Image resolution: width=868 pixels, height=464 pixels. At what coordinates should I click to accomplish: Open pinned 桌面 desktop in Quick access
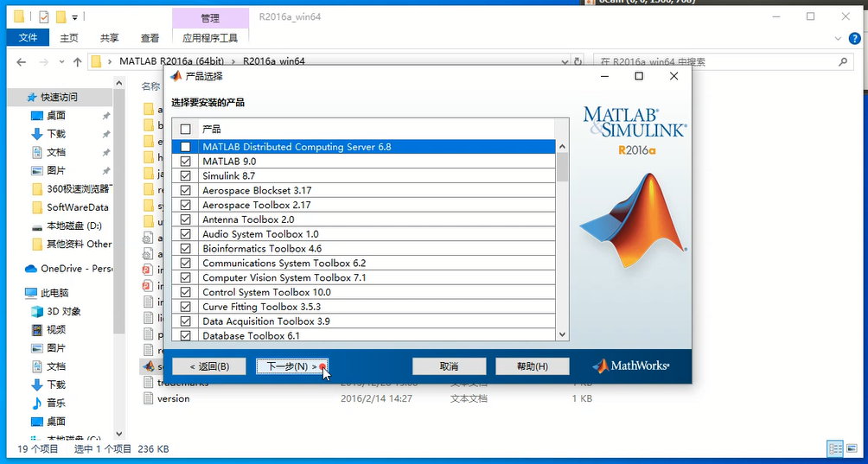pos(56,116)
